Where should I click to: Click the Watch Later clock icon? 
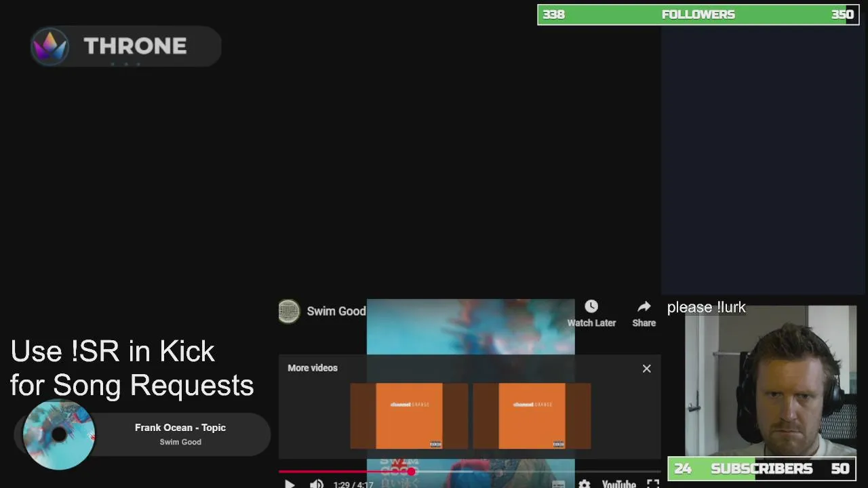[591, 307]
